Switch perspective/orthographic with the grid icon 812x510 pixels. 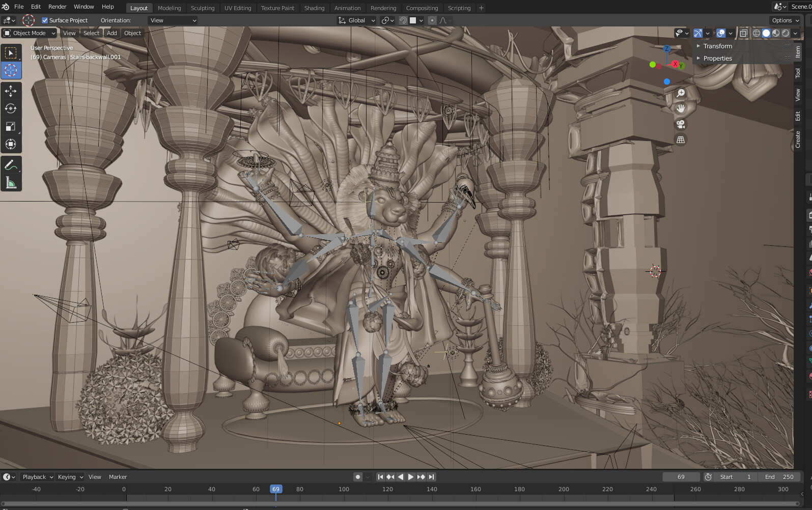point(681,139)
